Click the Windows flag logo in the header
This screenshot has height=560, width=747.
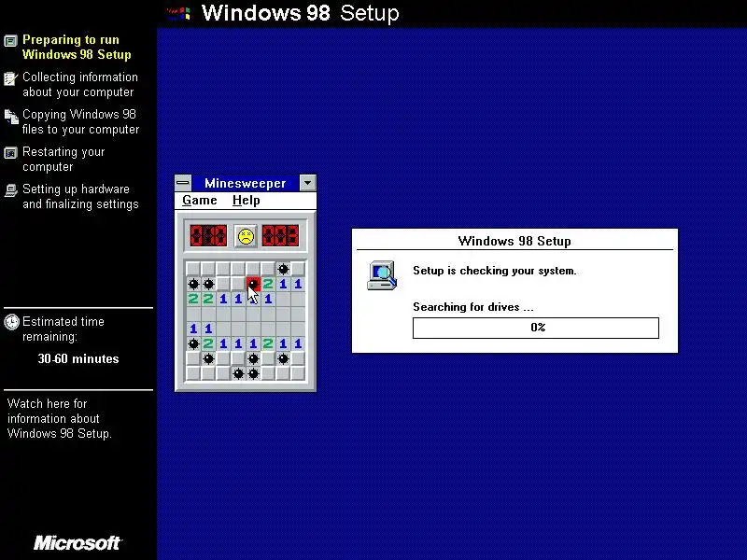click(179, 13)
